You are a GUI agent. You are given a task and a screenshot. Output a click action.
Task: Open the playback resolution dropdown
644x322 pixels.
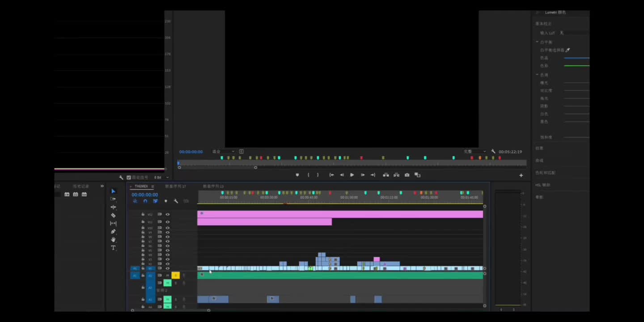(x=475, y=152)
